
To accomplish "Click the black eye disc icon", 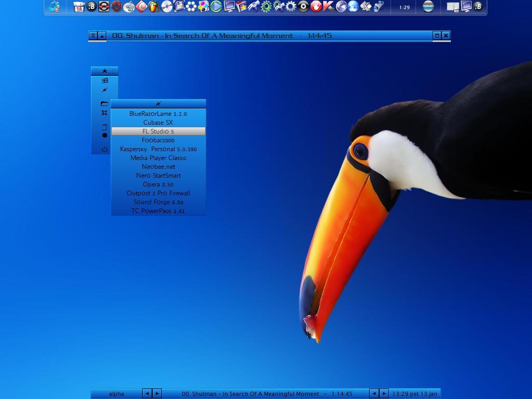I will 303,6.
